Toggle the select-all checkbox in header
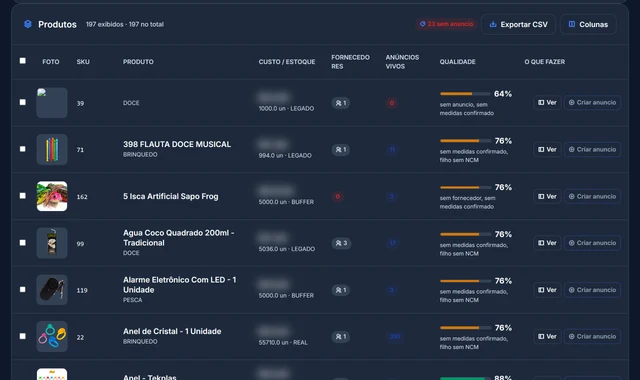 [22, 61]
